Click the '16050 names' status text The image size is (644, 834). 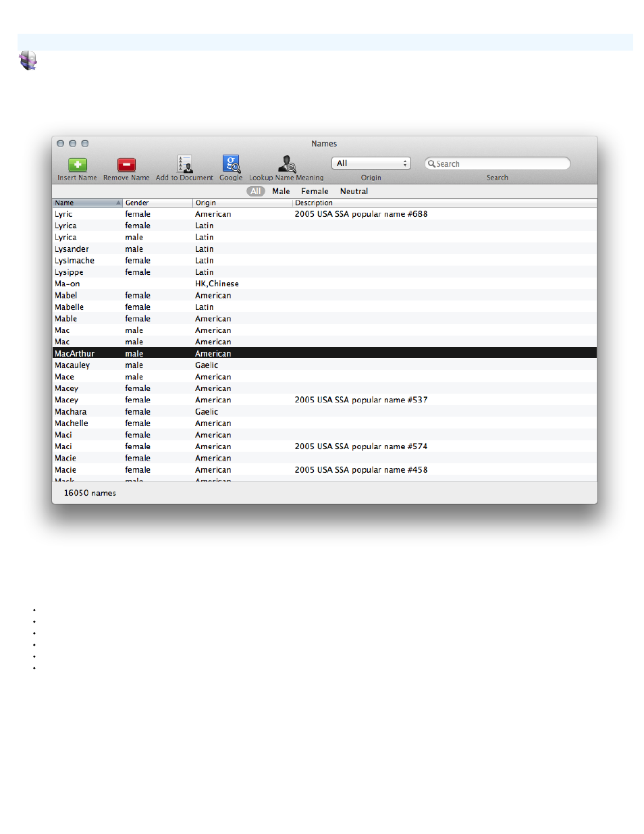tap(90, 493)
